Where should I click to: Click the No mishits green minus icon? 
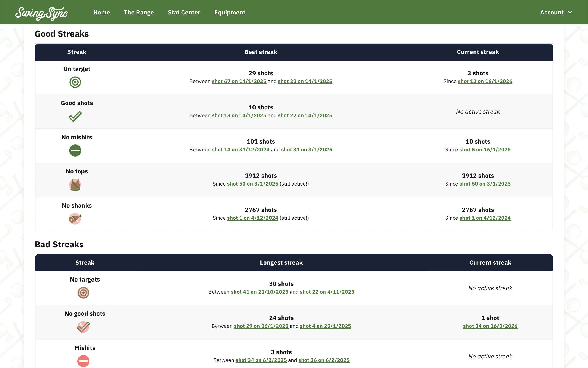75,150
